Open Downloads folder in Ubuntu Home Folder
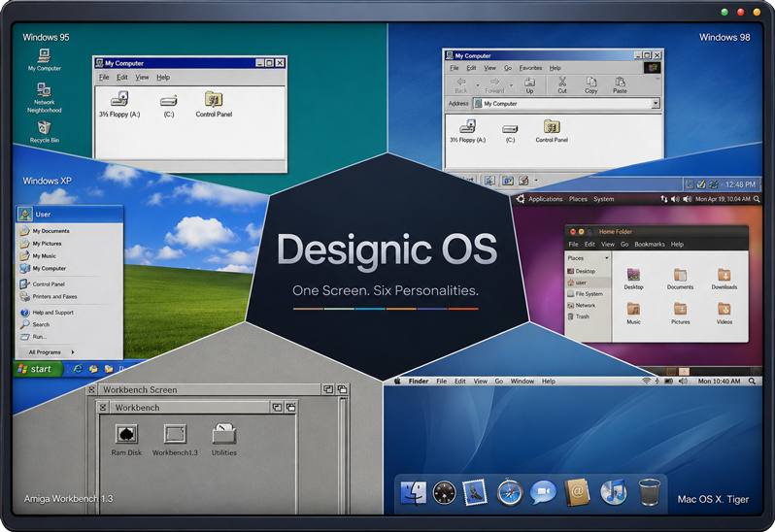Viewport: 775px width, 532px height. [x=724, y=279]
